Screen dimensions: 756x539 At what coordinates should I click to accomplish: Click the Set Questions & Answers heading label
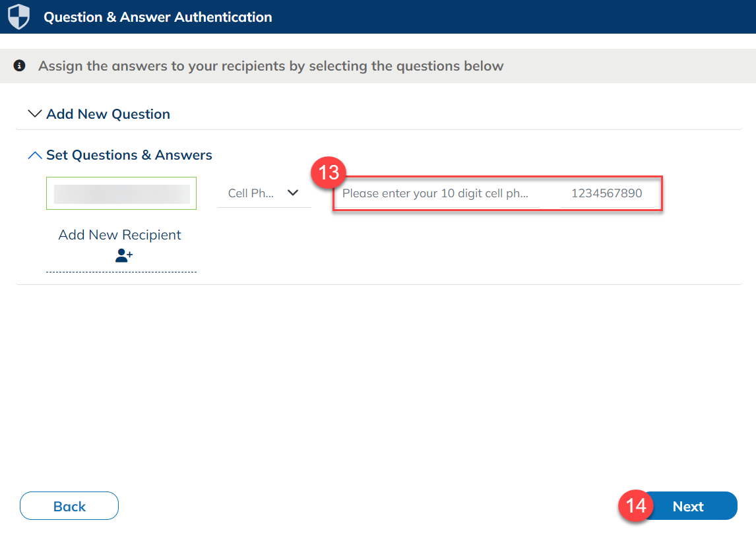129,155
